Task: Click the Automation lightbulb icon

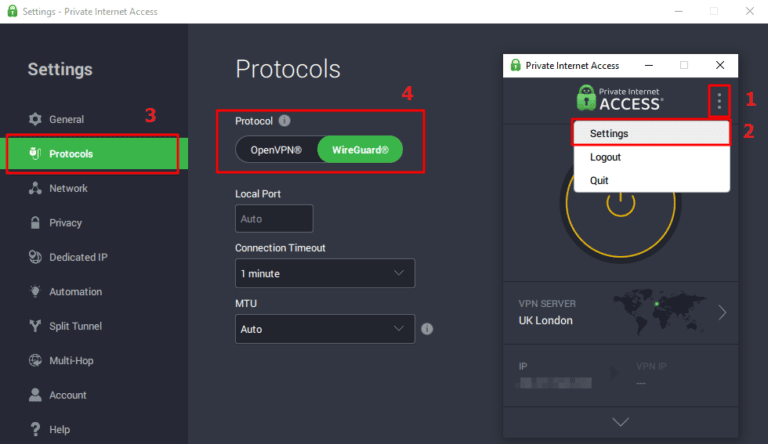Action: click(x=35, y=291)
